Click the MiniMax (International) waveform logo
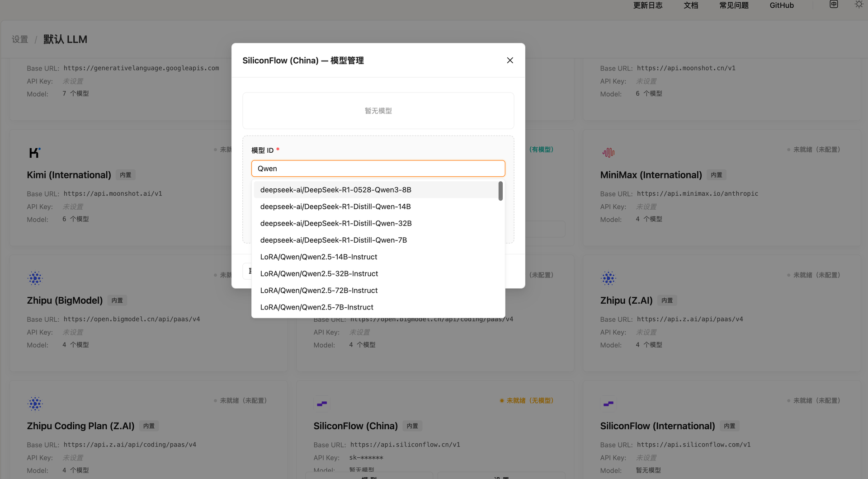This screenshot has width=868, height=479. pos(609,153)
